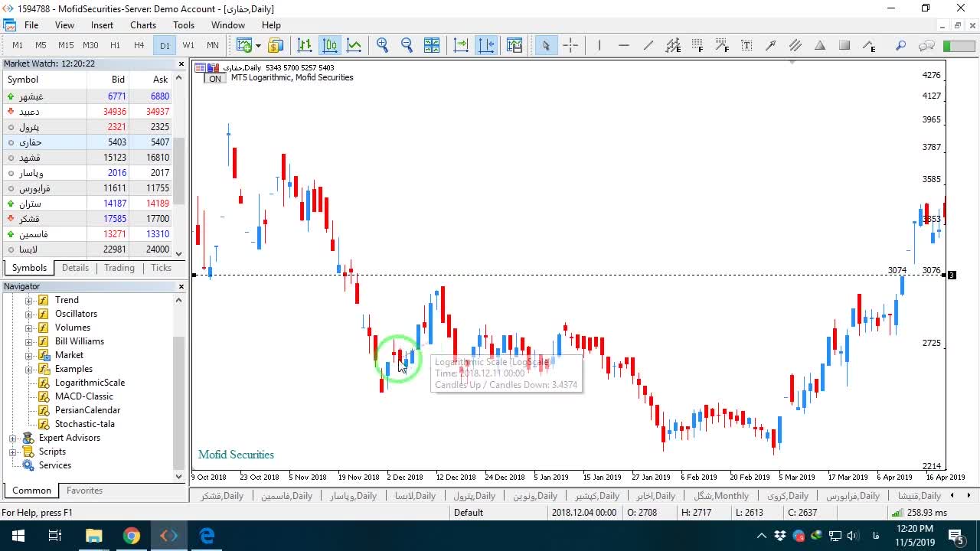Screen dimensions: 980x551
Task: Toggle the H4 timeframe button
Action: tap(139, 45)
